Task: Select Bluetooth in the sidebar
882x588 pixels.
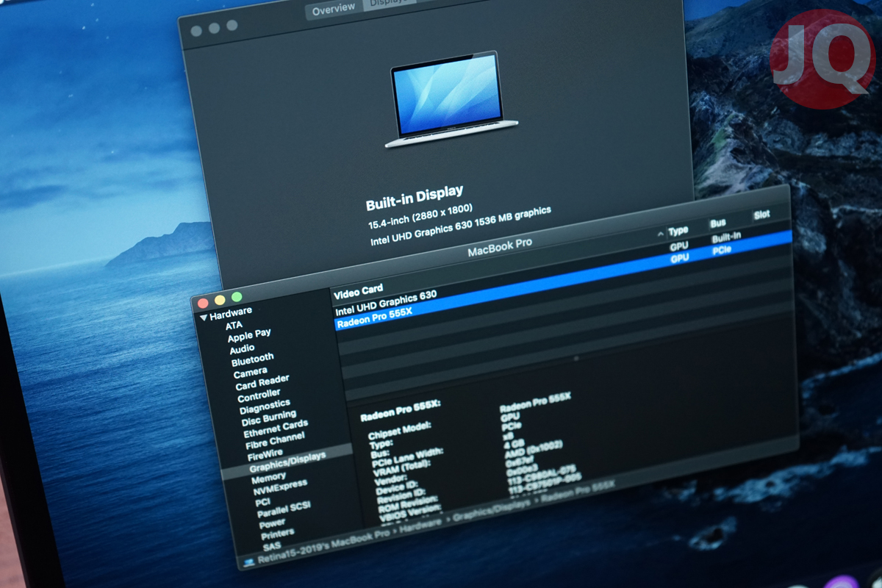Action: click(252, 360)
